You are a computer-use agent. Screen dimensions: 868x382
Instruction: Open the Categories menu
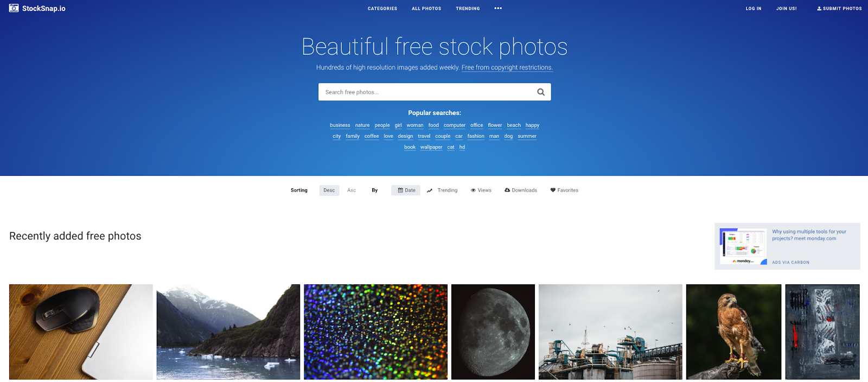pyautogui.click(x=382, y=9)
